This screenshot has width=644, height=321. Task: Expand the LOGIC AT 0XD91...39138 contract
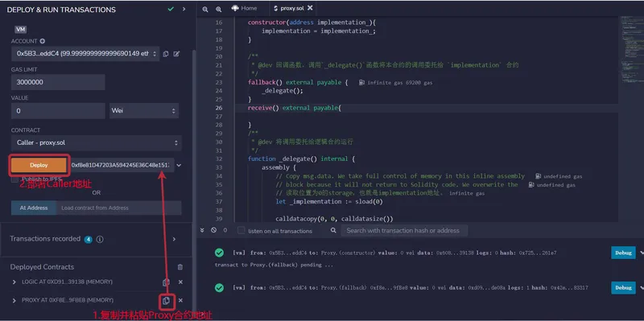tap(14, 282)
